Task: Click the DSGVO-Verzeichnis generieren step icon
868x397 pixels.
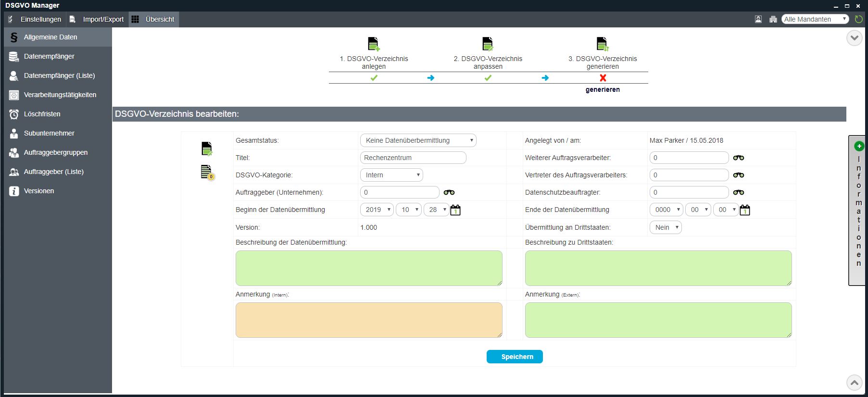Action: [602, 44]
